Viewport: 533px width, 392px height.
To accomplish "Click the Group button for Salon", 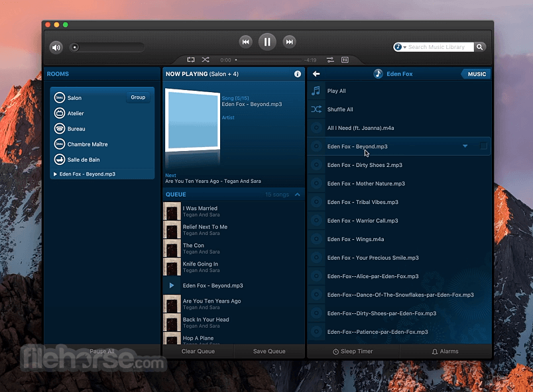I will click(138, 97).
